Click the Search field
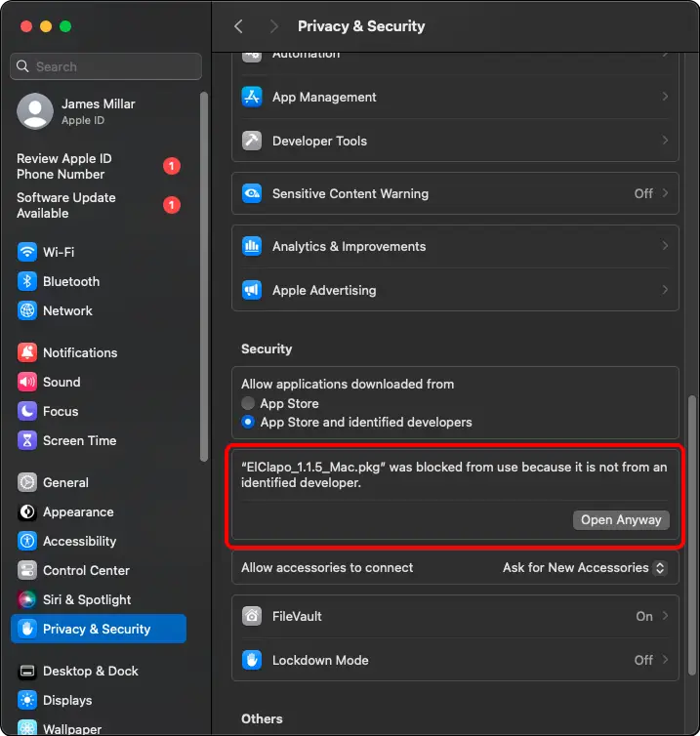This screenshot has width=700, height=736. click(105, 66)
